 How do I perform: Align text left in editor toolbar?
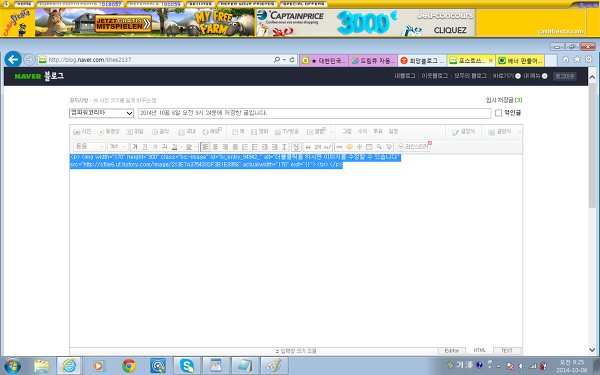205,147
